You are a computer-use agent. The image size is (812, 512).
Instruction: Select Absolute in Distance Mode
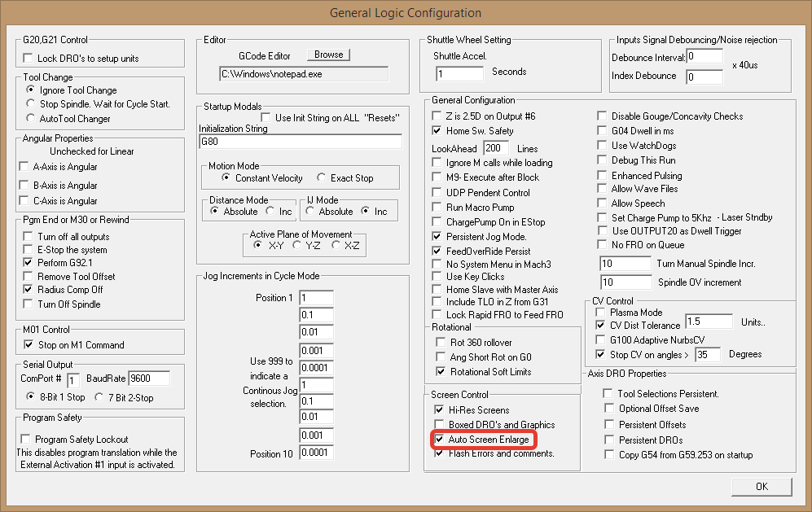pyautogui.click(x=214, y=211)
